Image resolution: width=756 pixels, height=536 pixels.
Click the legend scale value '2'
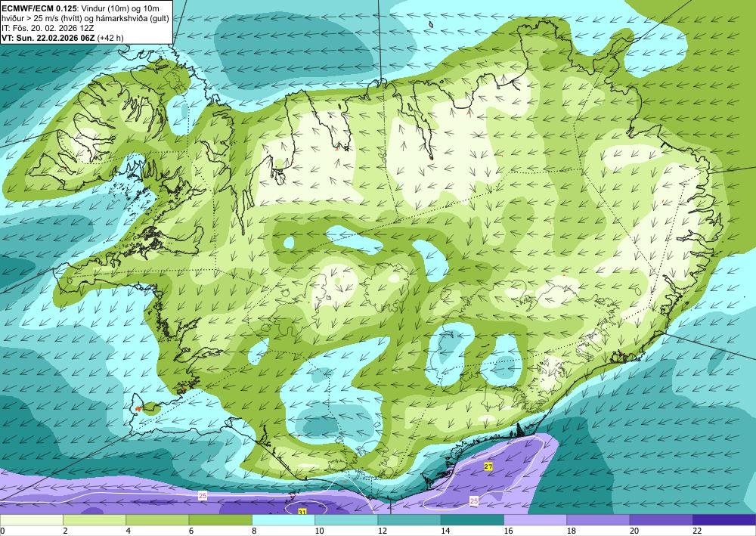tap(64, 531)
